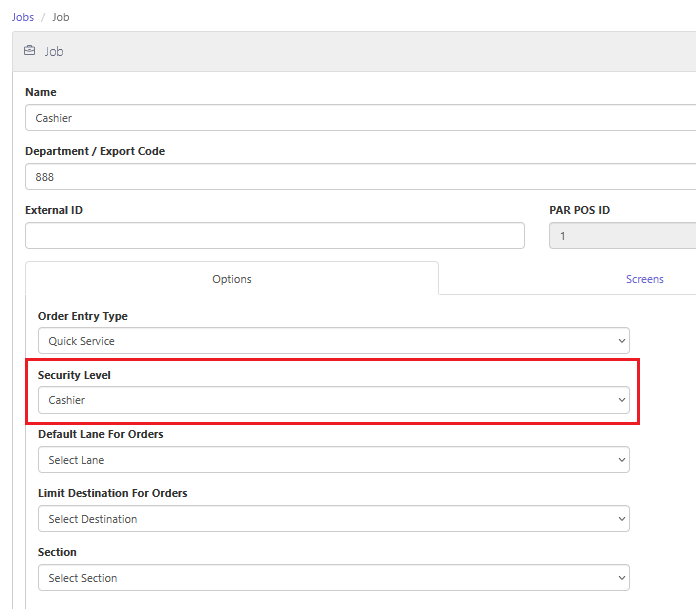
Task: Open the Security Level dropdown
Action: [x=334, y=400]
